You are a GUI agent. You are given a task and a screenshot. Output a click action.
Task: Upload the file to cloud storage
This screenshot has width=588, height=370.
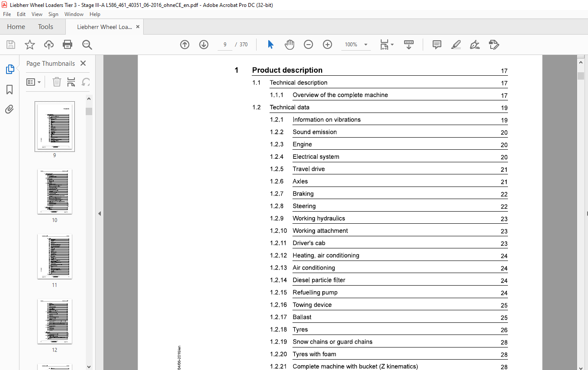(x=49, y=45)
